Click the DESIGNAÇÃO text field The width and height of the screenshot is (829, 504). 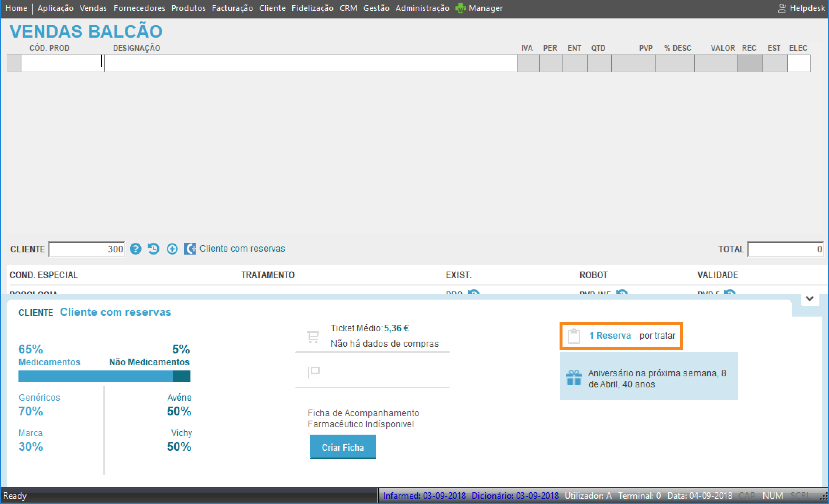pyautogui.click(x=310, y=63)
